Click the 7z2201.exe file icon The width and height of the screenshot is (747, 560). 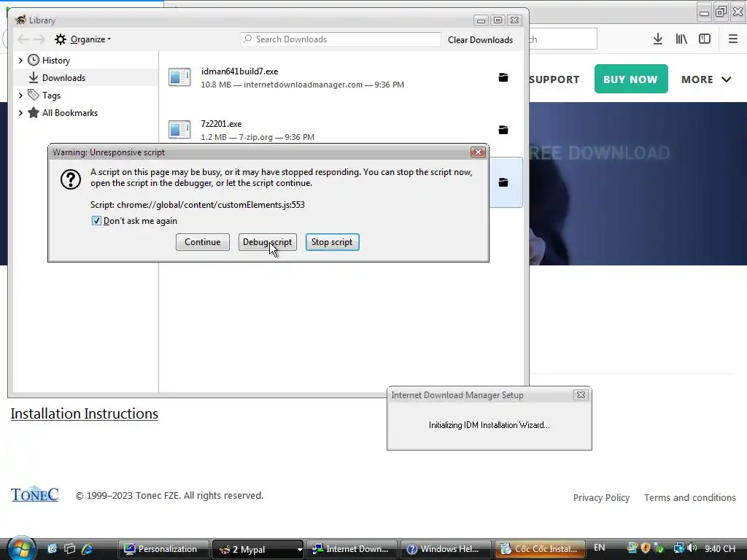179,129
